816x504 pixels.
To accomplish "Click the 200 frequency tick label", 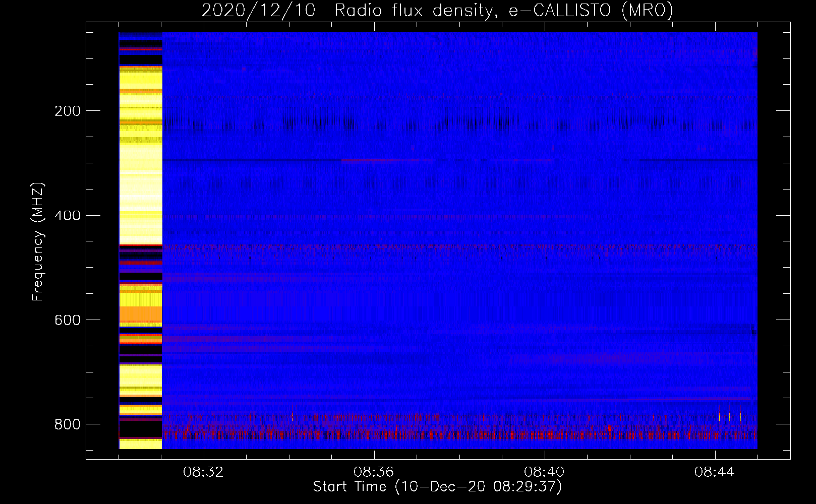I will 68,111.
